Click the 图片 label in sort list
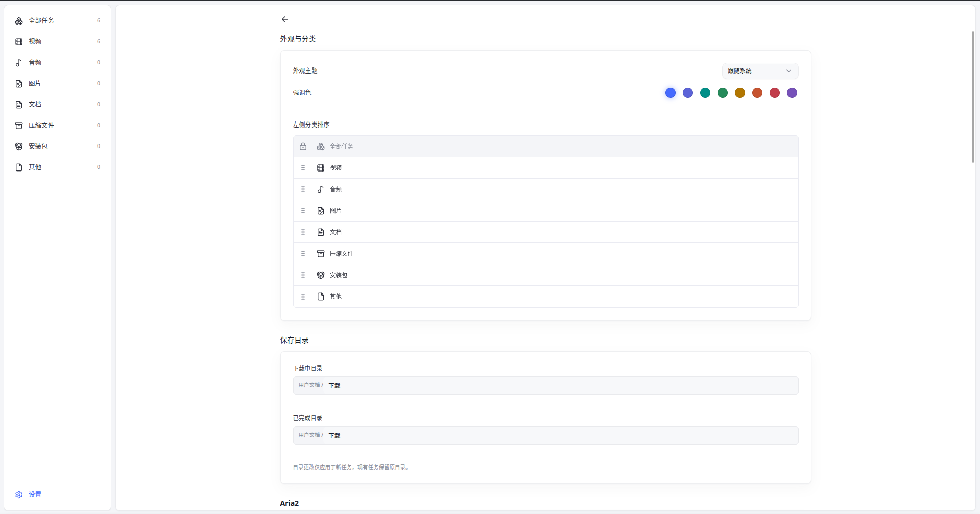Screen dimensions: 980x514 336,211
